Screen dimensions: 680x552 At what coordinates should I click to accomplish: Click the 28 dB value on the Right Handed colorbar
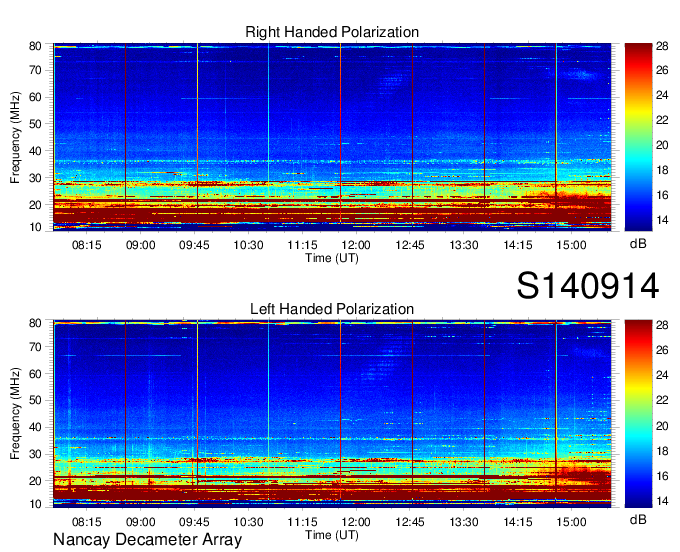tap(662, 46)
